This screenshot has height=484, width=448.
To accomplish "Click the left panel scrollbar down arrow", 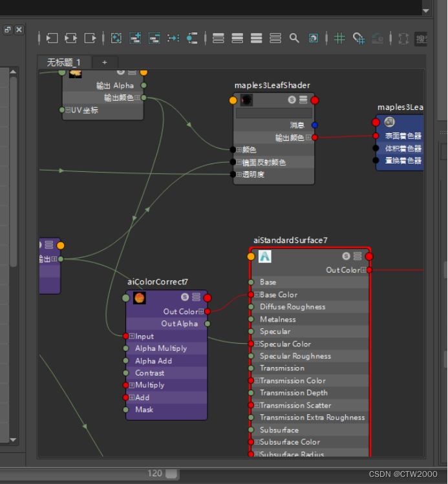I will coord(13,439).
